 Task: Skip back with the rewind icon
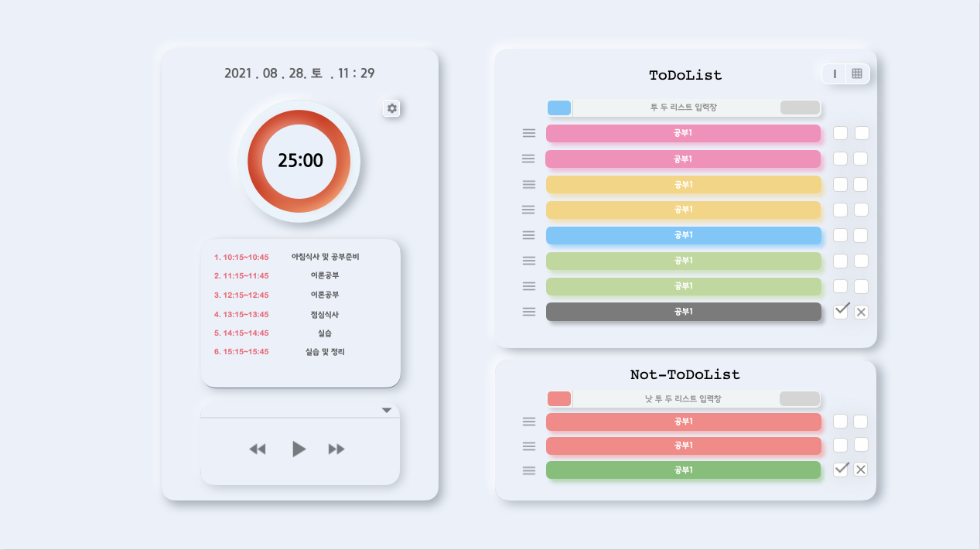(x=258, y=449)
